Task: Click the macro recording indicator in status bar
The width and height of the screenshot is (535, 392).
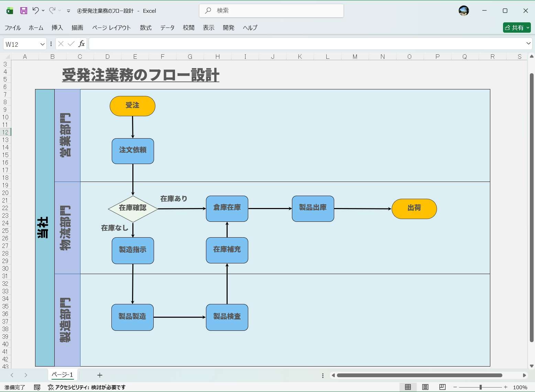Action: [37, 387]
